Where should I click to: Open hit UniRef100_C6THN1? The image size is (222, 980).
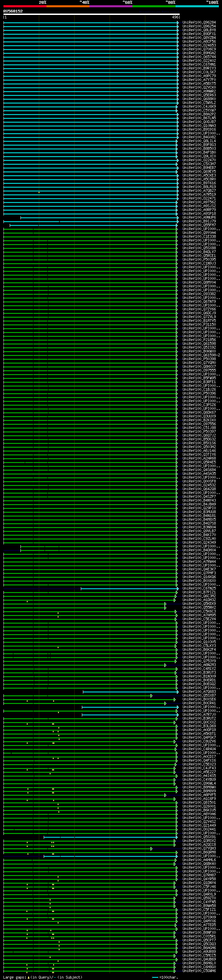[199, 65]
